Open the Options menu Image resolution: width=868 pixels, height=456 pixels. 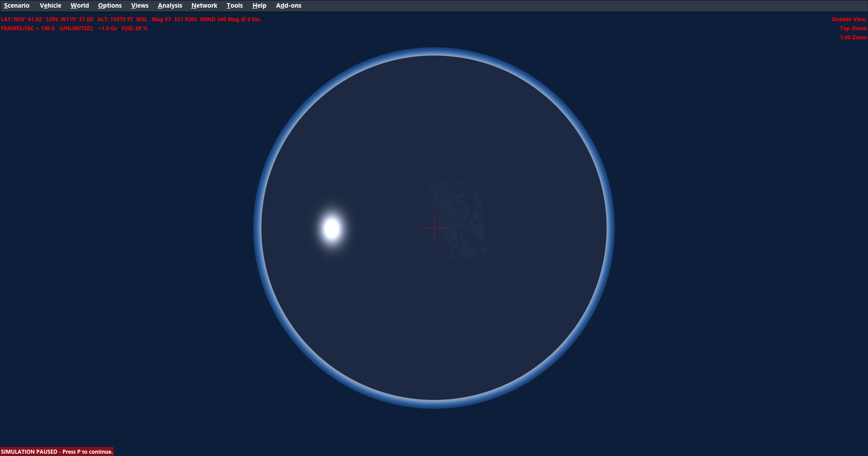tap(110, 5)
